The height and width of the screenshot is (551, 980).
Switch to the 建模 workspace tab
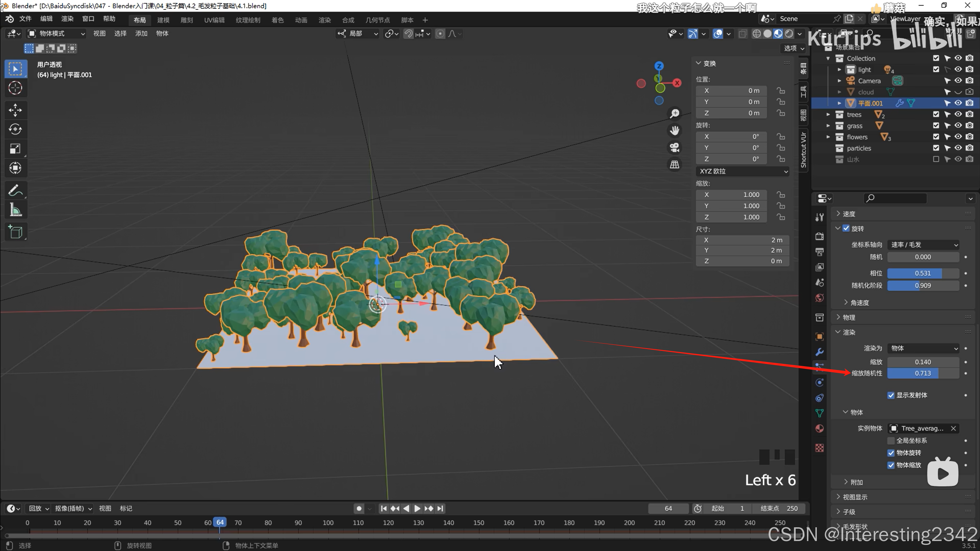pos(163,20)
